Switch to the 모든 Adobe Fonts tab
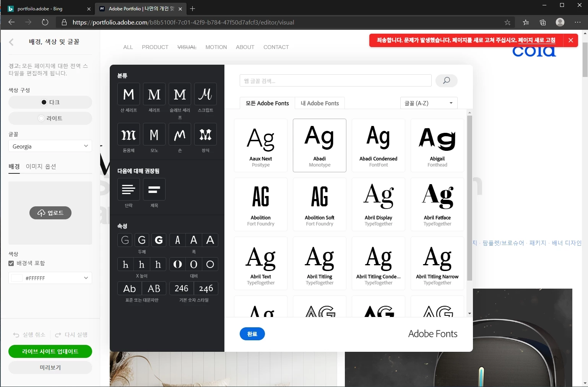 click(x=267, y=103)
